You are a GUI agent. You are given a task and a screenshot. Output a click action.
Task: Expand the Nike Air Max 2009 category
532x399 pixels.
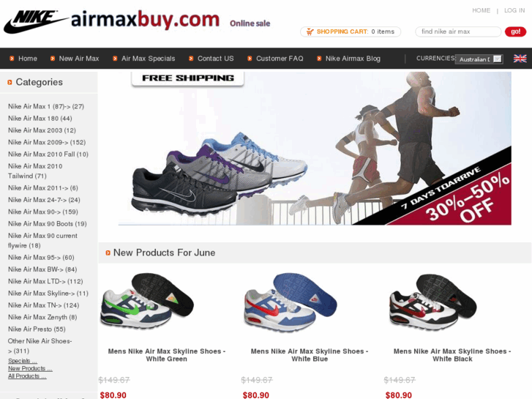[x=47, y=142]
